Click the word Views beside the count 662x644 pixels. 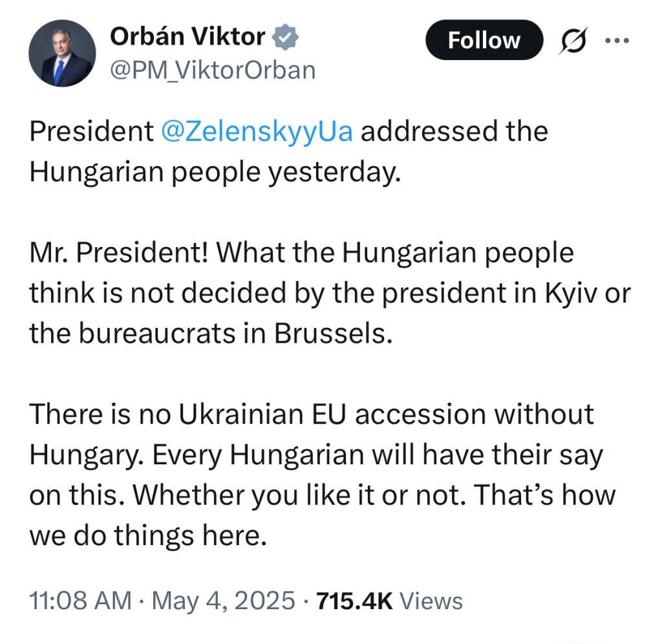pyautogui.click(x=431, y=601)
